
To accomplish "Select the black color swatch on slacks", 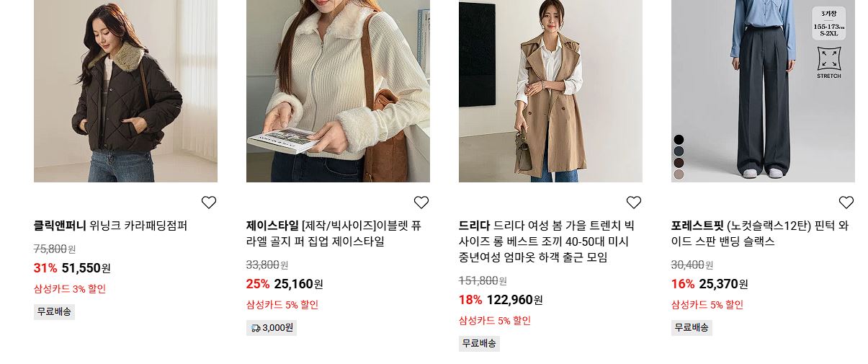I will click(x=679, y=139).
